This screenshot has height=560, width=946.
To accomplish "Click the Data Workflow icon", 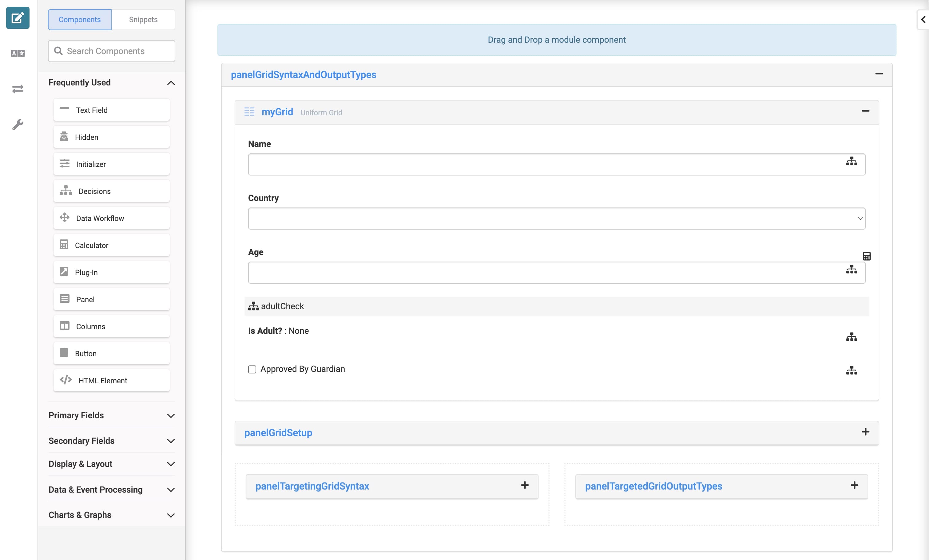I will (x=65, y=217).
